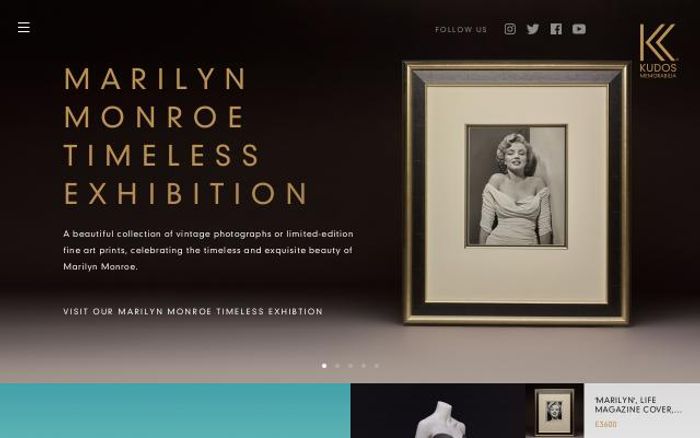Visit the Marilyn Monroe Timeless Exhibition link
The width and height of the screenshot is (700, 438).
(x=193, y=311)
